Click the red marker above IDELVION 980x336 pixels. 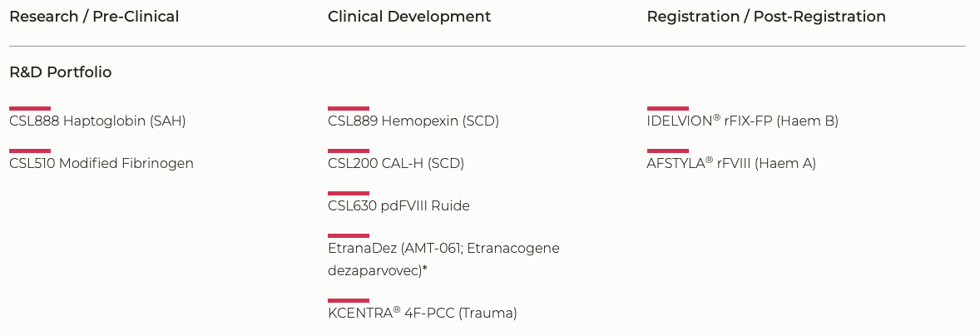point(668,108)
